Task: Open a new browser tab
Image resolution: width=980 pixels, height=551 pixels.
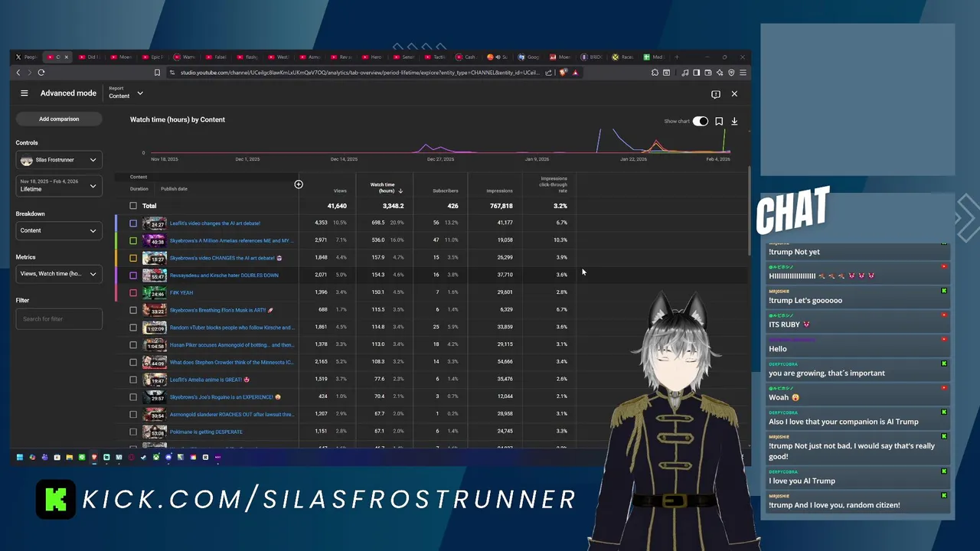Action: tap(677, 57)
